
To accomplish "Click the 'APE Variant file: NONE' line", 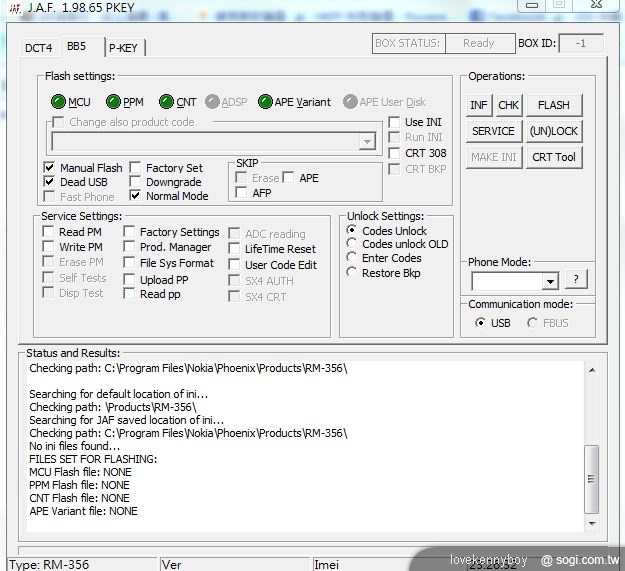I will pyautogui.click(x=83, y=511).
